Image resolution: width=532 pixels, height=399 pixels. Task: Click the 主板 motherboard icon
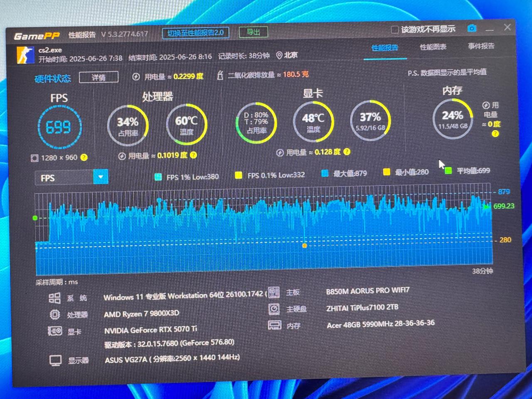coord(274,293)
